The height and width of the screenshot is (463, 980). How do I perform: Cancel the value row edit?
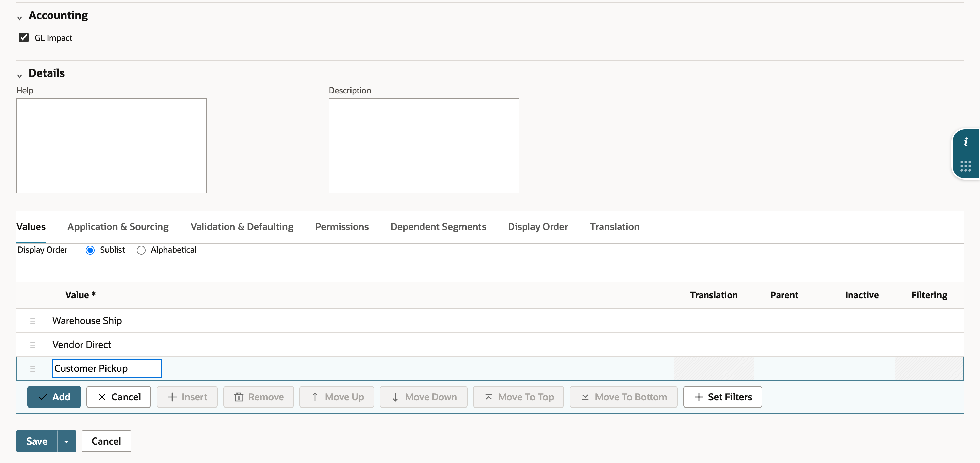pos(119,397)
